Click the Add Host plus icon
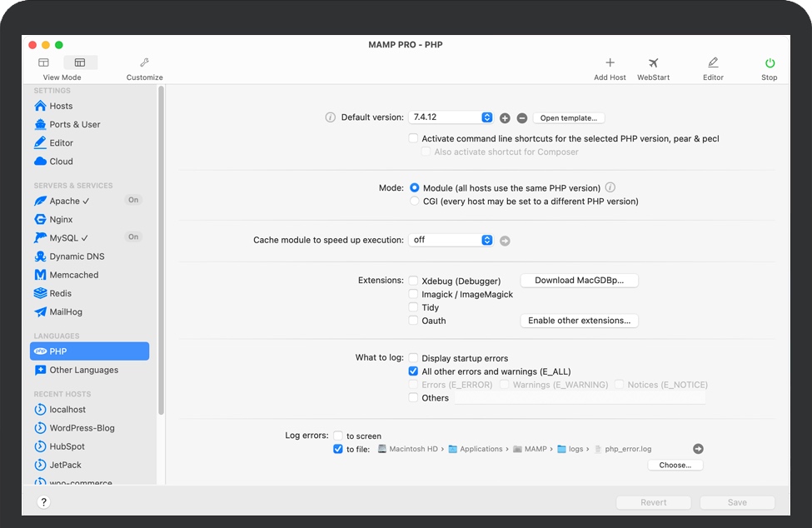This screenshot has height=528, width=812. [x=610, y=63]
